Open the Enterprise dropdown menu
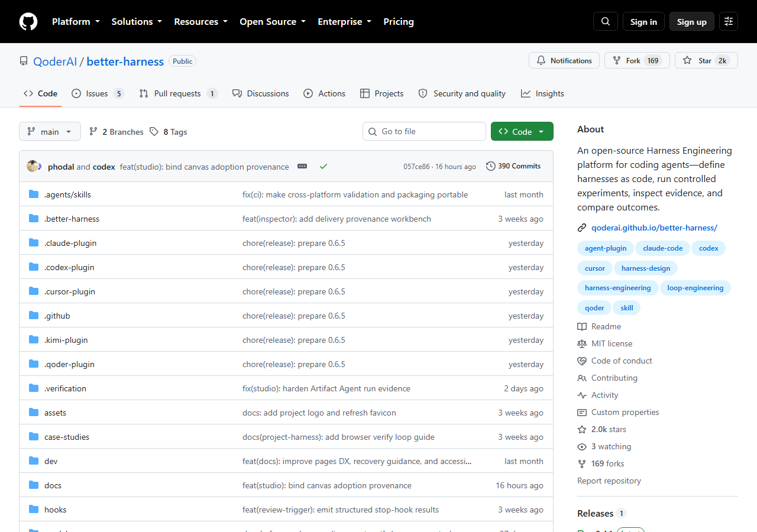 [344, 22]
